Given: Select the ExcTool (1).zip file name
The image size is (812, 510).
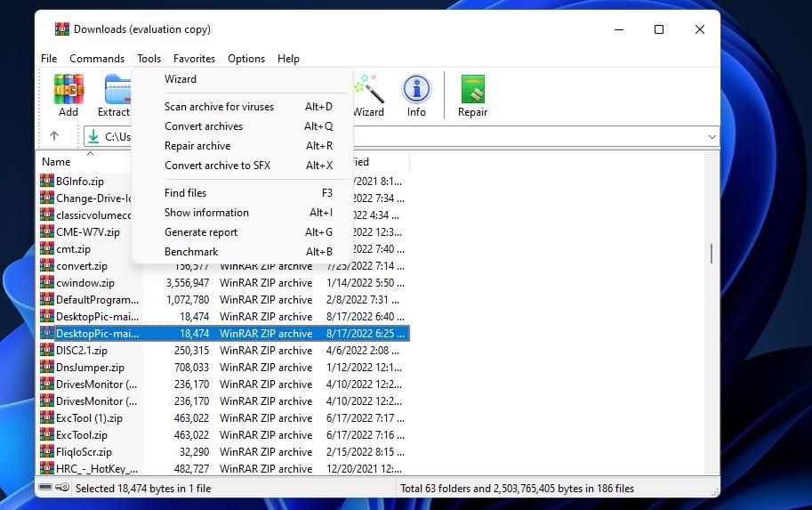Looking at the screenshot, I should coord(89,418).
